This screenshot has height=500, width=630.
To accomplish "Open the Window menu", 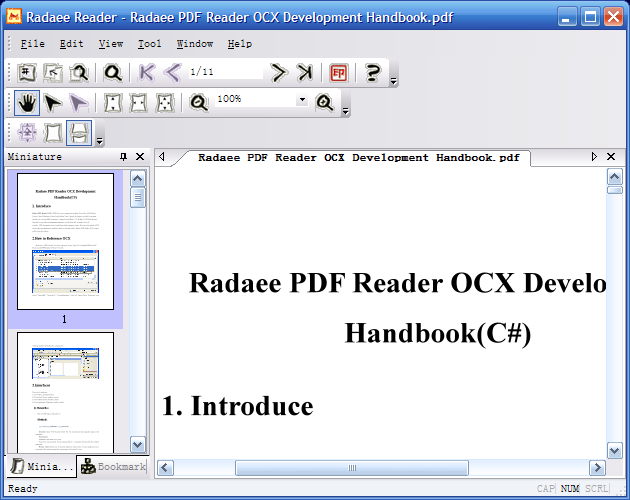I will click(195, 44).
